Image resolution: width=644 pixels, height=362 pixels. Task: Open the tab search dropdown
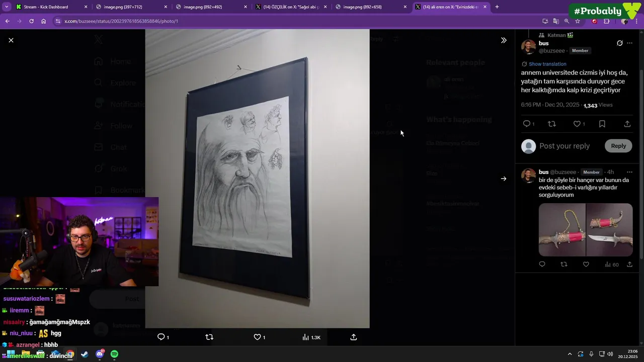pos(7,7)
